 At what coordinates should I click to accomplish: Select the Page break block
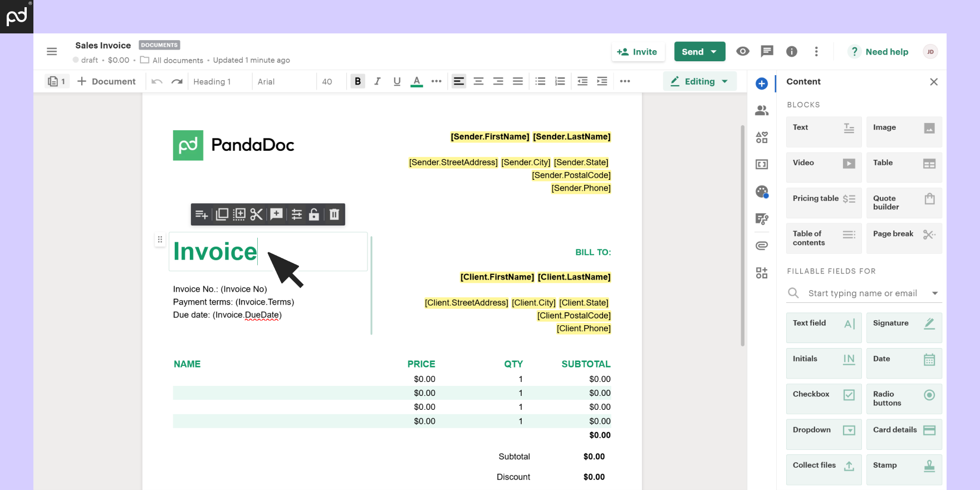(904, 238)
